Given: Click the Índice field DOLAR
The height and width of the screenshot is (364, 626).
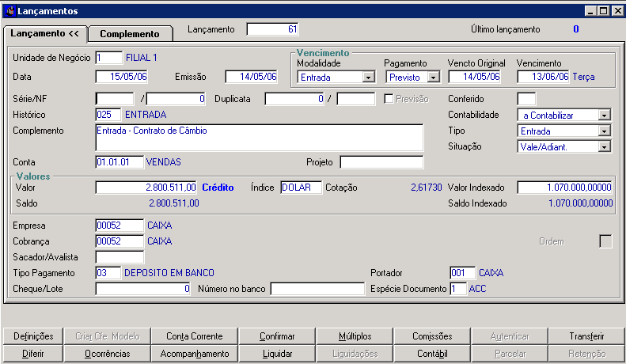Looking at the screenshot, I should (302, 188).
